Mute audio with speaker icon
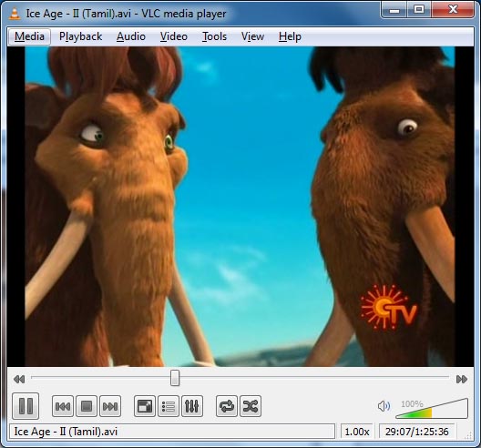 [x=384, y=406]
